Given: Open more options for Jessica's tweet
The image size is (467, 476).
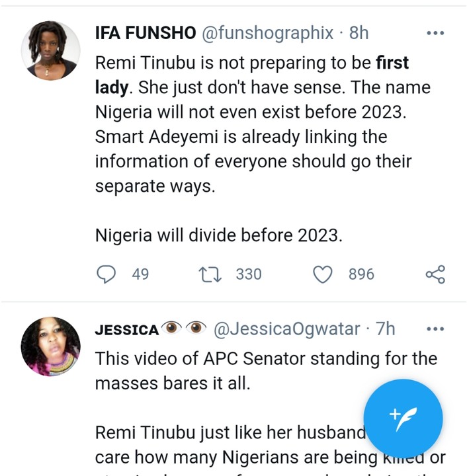Looking at the screenshot, I should click(x=435, y=329).
